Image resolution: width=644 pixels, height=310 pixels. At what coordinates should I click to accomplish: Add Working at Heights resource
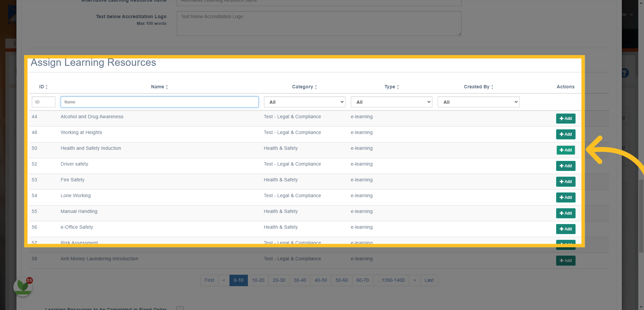[x=566, y=134]
